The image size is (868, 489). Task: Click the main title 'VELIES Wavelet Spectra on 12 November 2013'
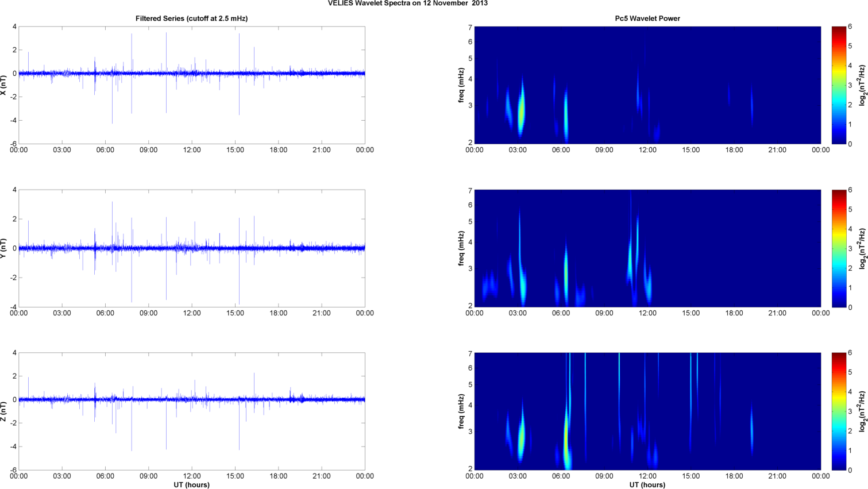click(408, 3)
